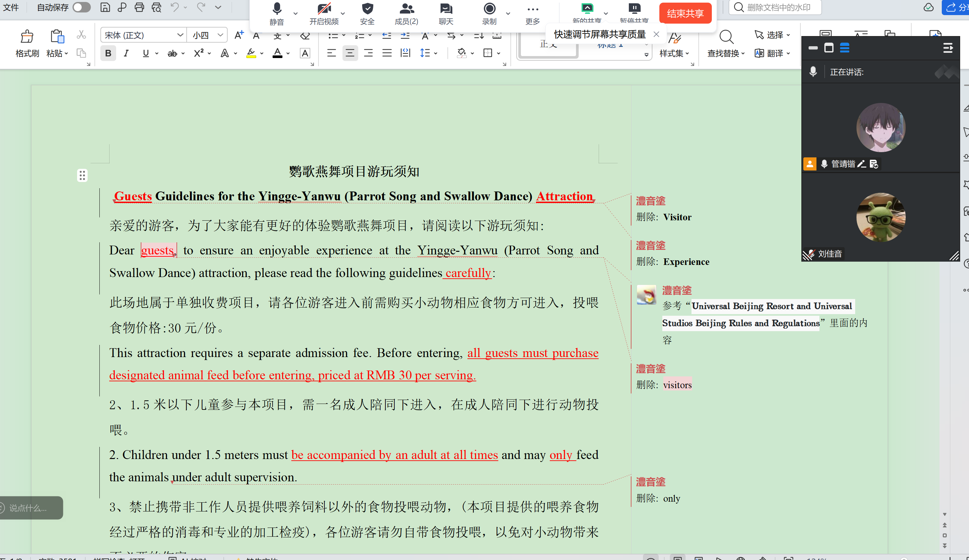Toggle microphone icon beside 正在讲话
The image size is (969, 560).
tap(813, 71)
